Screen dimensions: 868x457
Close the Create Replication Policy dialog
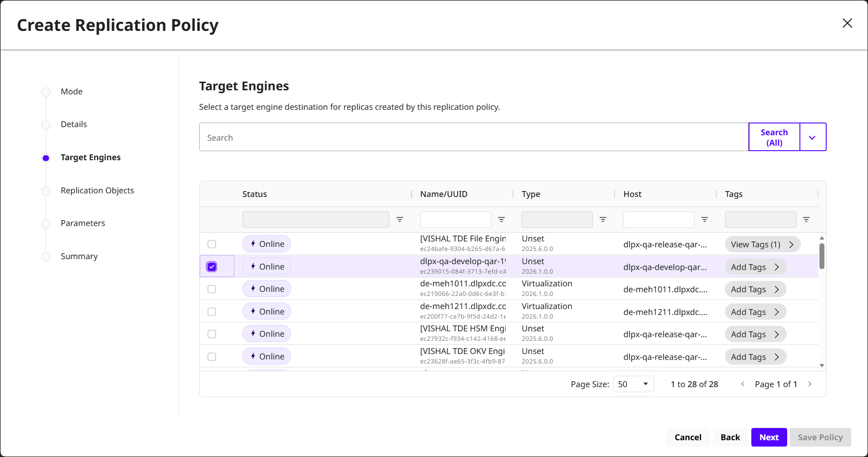[847, 24]
